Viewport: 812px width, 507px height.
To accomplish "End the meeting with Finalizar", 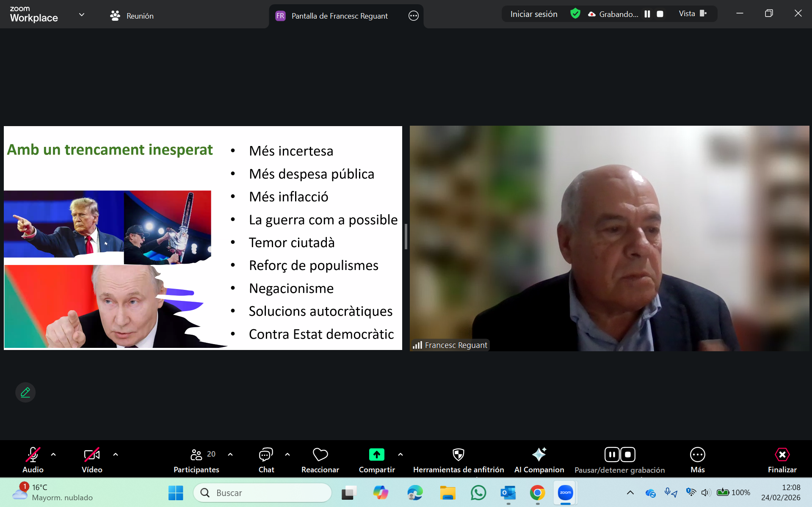I will (x=782, y=460).
